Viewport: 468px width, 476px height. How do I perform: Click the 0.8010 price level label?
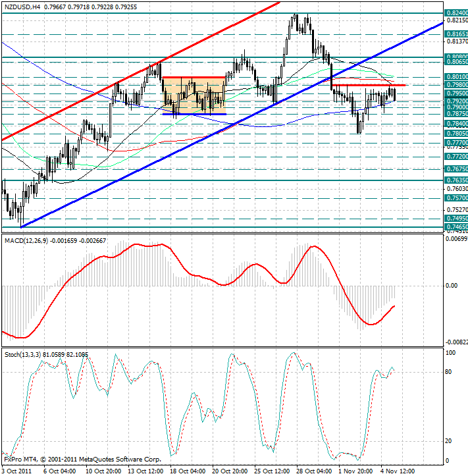point(456,76)
